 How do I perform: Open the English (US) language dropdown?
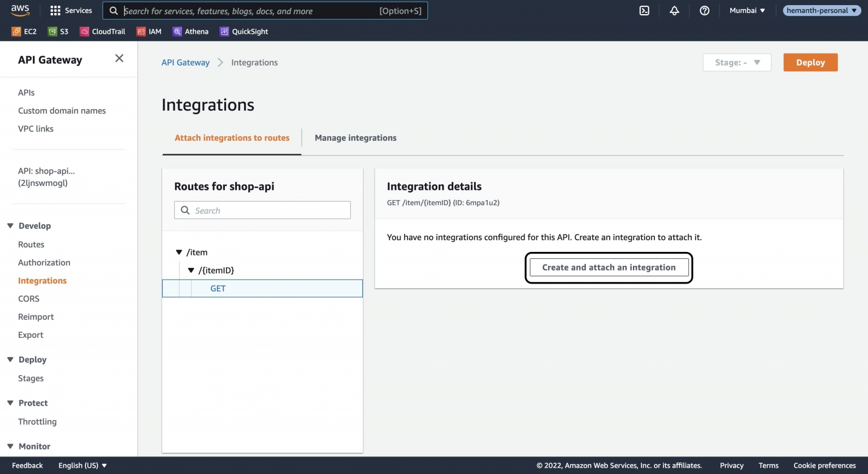click(x=83, y=465)
